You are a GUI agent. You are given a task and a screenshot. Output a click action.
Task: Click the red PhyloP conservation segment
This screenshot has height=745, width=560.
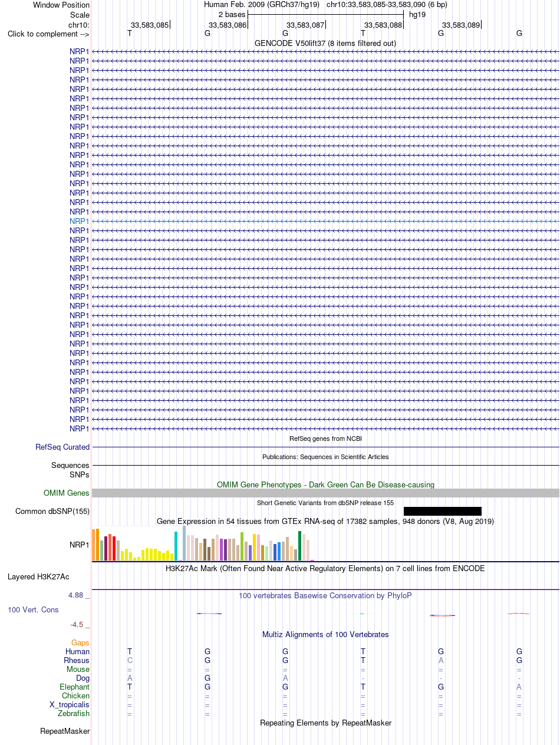[x=519, y=614]
